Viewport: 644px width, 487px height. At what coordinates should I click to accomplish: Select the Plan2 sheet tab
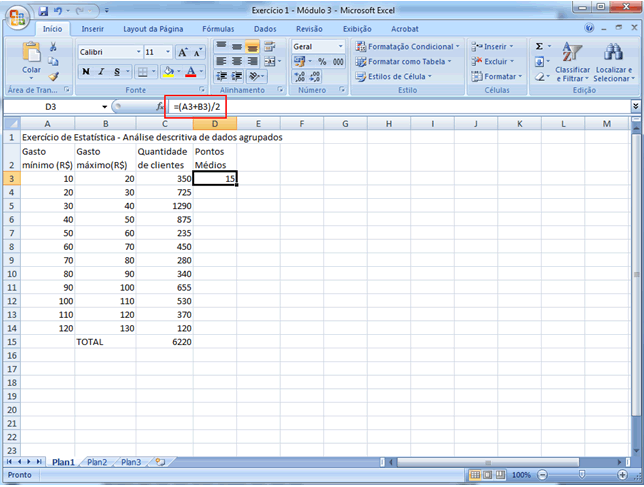tap(97, 462)
